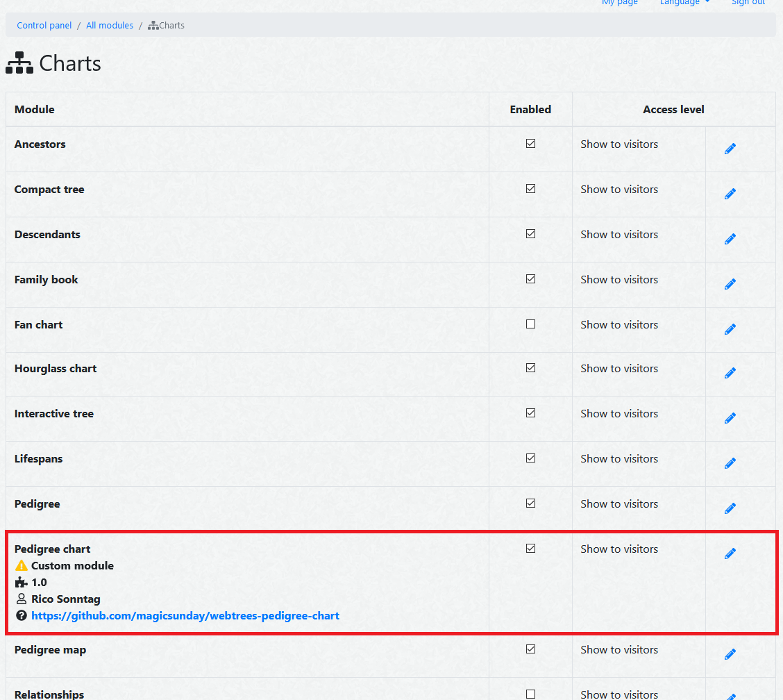Click Show to visitors in Pedigree chart row
Image resolution: width=783 pixels, height=700 pixels.
coord(619,549)
